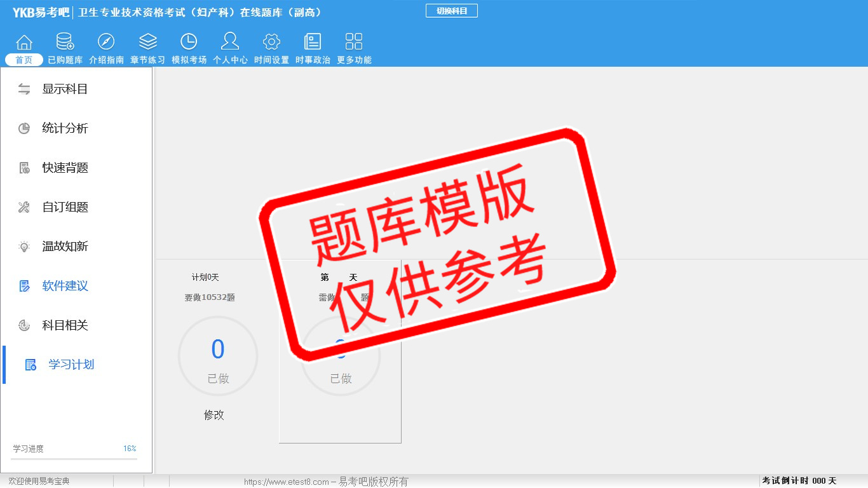Select 学习计划 sidebar tab
Image resolution: width=868 pixels, height=488 pixels.
click(71, 365)
